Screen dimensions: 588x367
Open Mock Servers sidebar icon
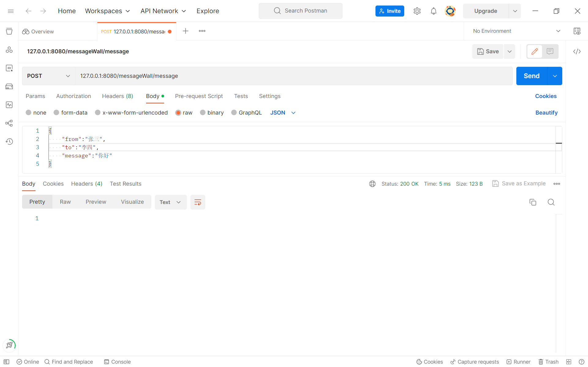[x=9, y=86]
